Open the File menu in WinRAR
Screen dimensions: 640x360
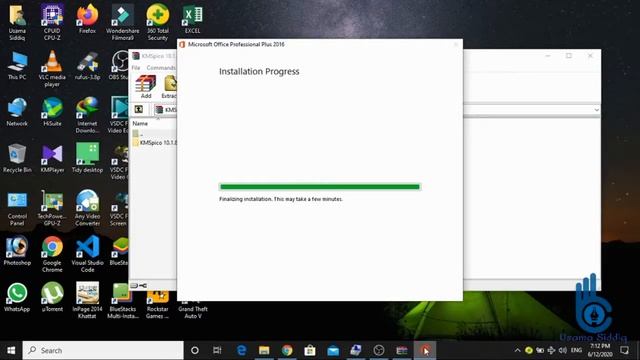coord(136,68)
